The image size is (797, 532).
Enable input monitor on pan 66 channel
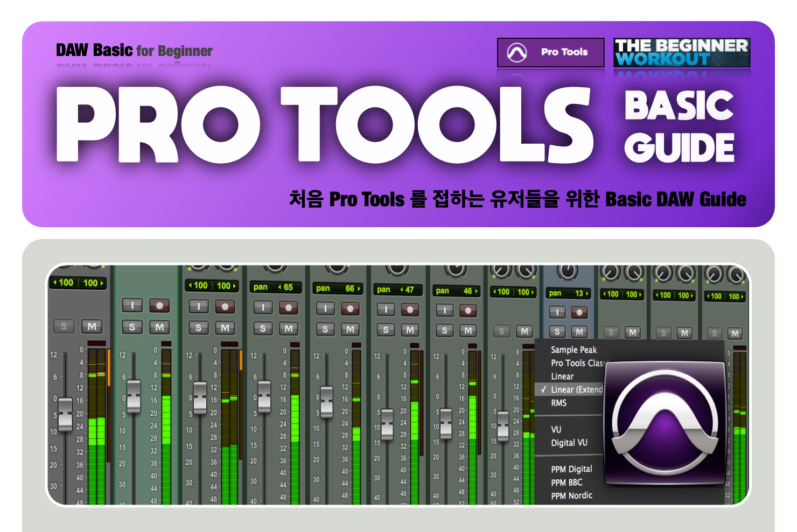click(325, 309)
